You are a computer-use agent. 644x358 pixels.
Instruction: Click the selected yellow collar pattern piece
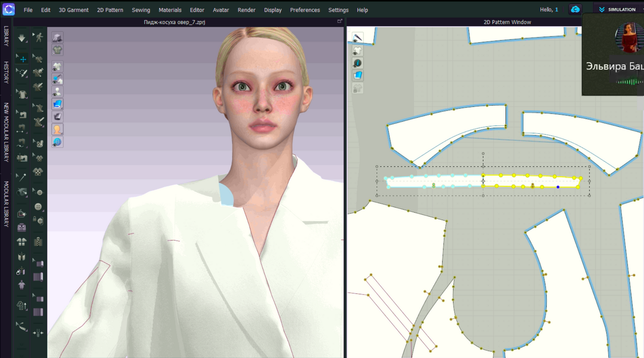click(x=532, y=181)
